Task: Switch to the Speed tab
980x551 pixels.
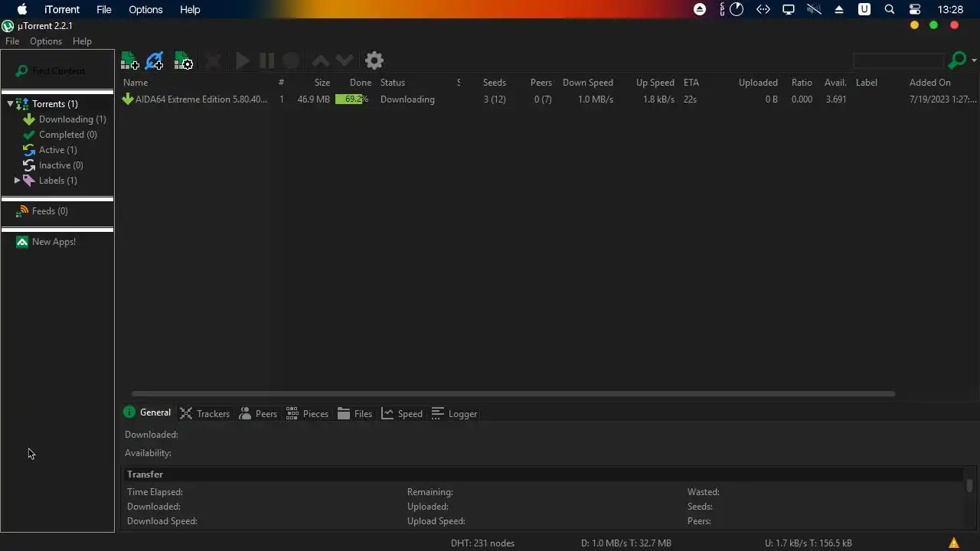Action: [x=402, y=413]
